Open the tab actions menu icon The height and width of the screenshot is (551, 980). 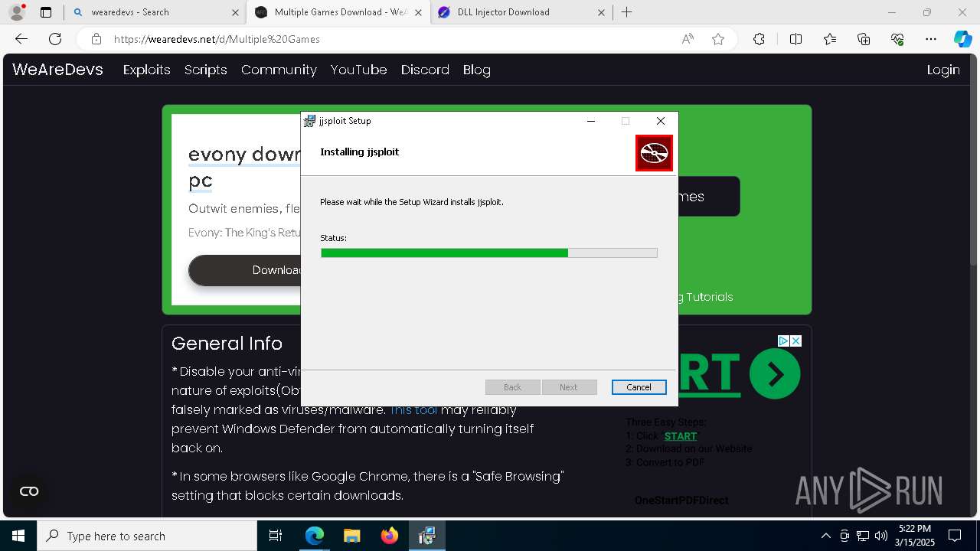(46, 12)
